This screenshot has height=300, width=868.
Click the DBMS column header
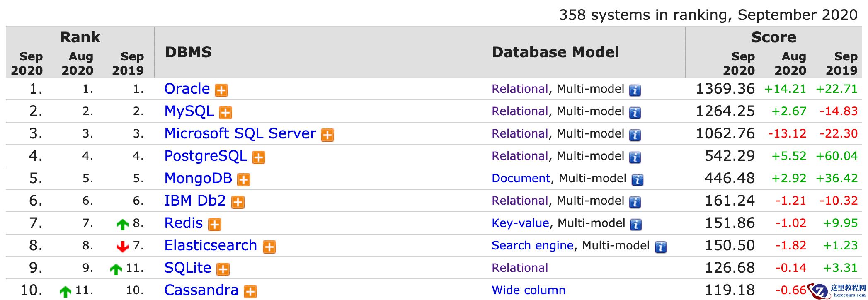tap(188, 52)
